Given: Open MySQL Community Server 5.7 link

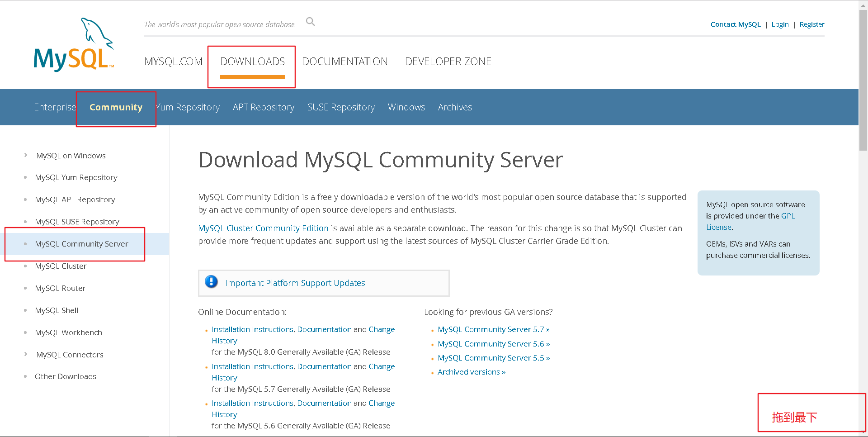Looking at the screenshot, I should click(x=494, y=329).
